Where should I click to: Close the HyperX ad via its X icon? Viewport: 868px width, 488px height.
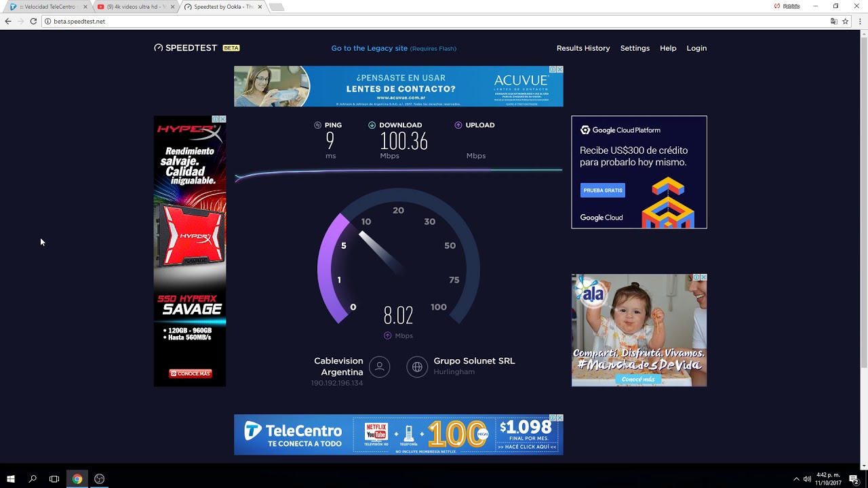coord(222,119)
